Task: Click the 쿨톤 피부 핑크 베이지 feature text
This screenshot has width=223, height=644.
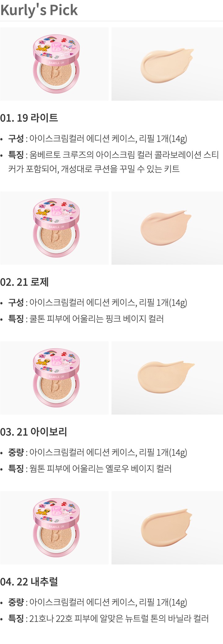Action: pos(86,319)
